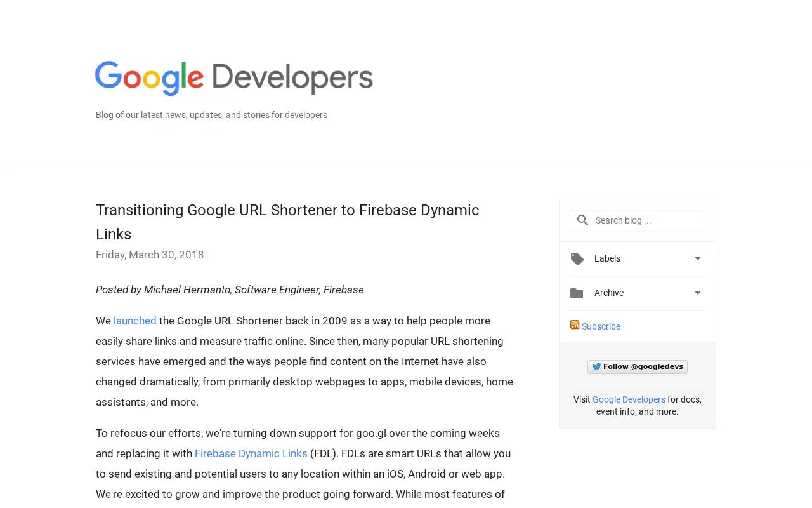Click the 'for docs, event info' sidebar text
Viewport: 812px width, 508px height.
click(x=649, y=406)
